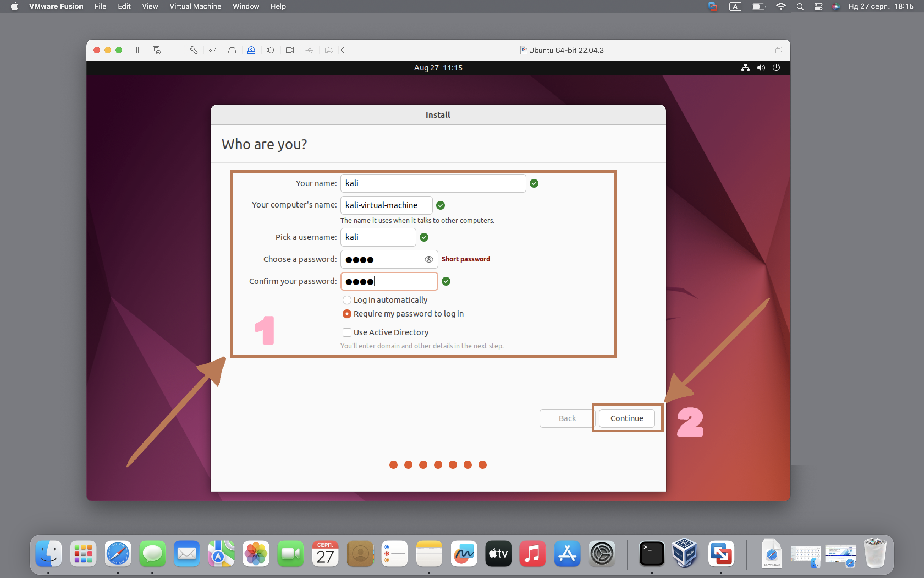Click Aug 27 11:15 clock in Ubuntu bar

coord(438,68)
